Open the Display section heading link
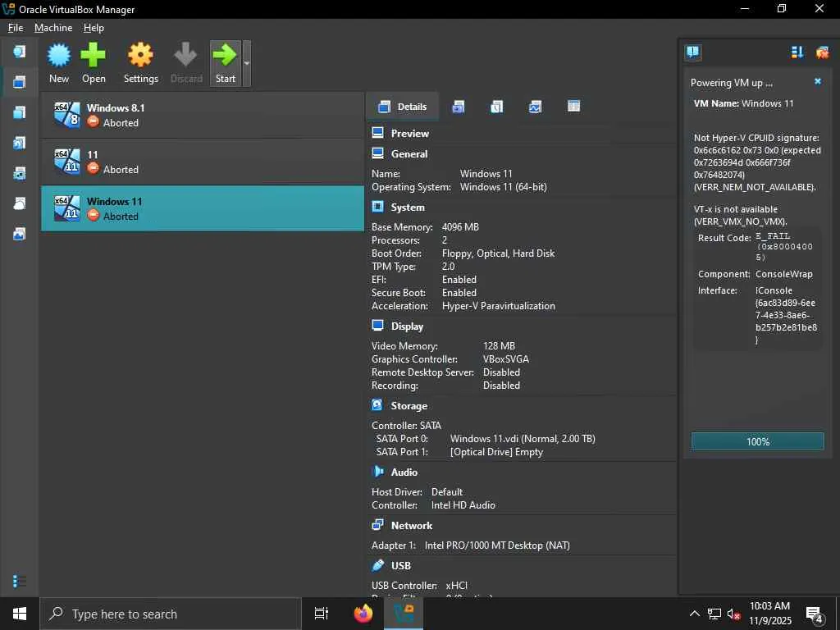This screenshot has height=630, width=840. pyautogui.click(x=407, y=326)
